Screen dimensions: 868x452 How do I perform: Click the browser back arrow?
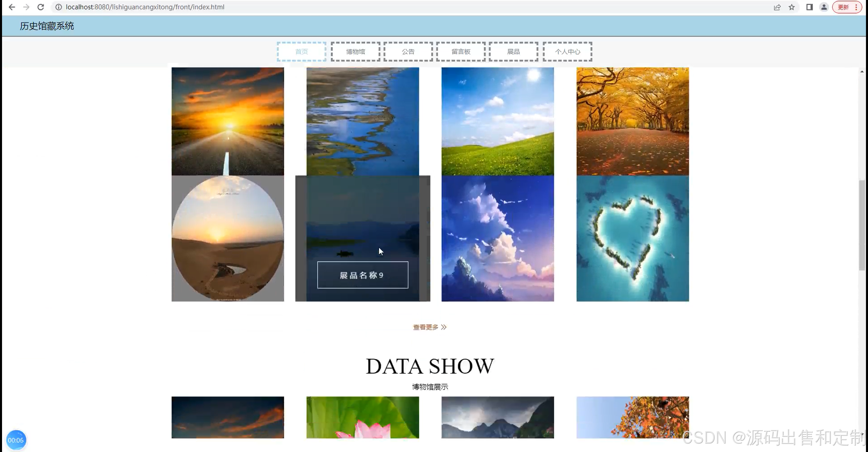pos(12,7)
